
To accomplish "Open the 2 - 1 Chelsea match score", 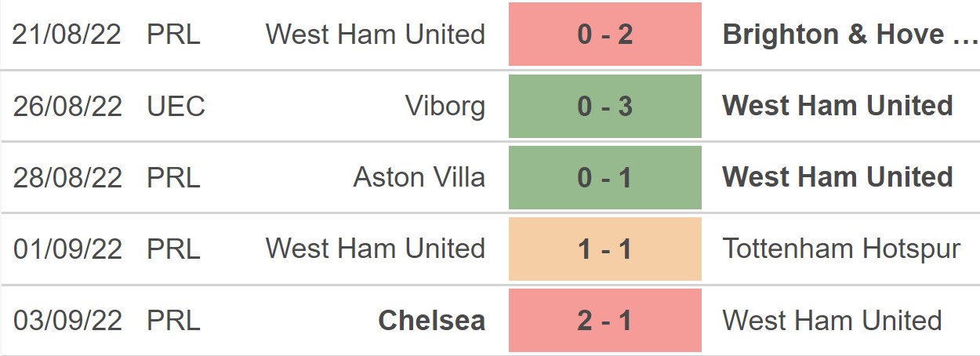I will coord(604,320).
